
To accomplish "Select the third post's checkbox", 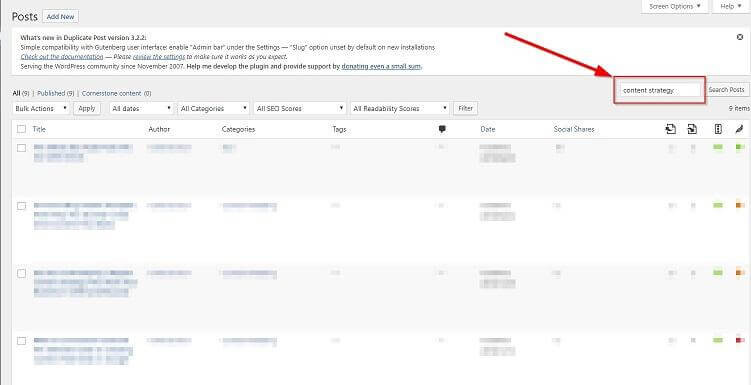I will [21, 273].
